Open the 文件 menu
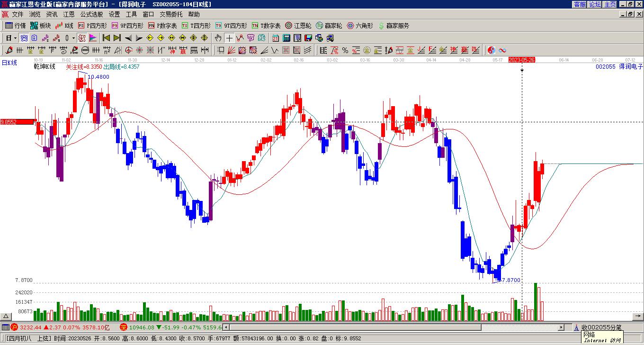This screenshot has width=644, height=345. click(18, 14)
